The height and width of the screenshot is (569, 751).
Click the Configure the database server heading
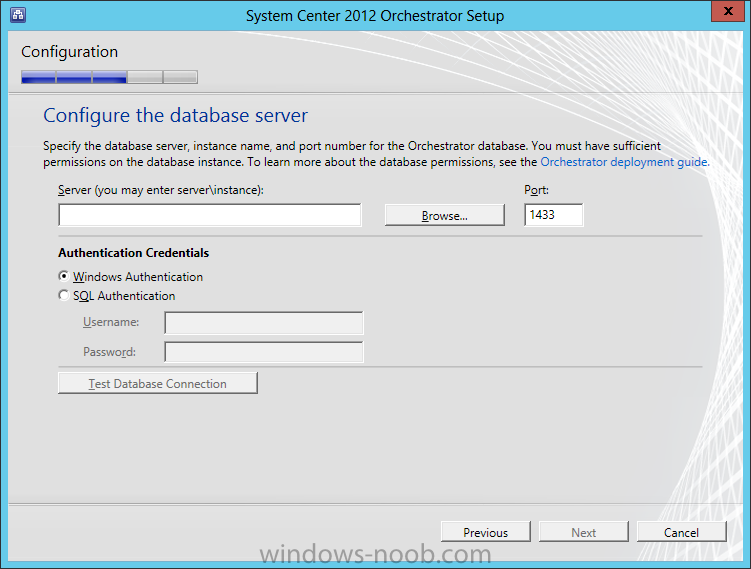[x=175, y=115]
